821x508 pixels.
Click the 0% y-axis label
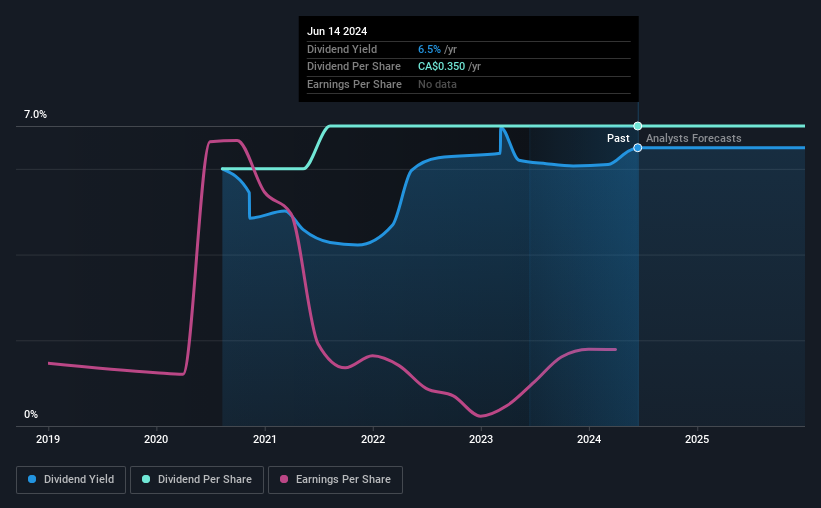pos(31,414)
